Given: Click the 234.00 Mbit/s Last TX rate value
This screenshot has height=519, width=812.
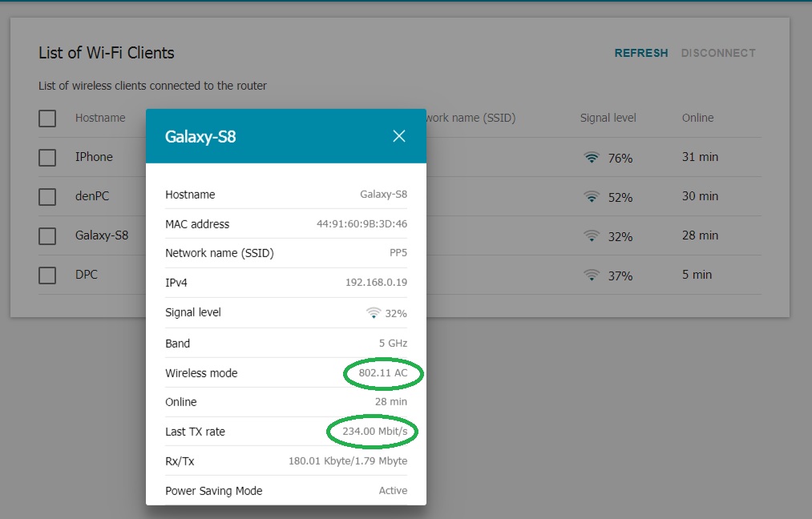Looking at the screenshot, I should coord(374,432).
